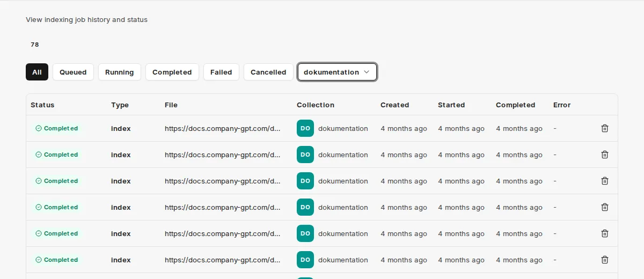Click Completed "4 months ago" in third row
This screenshot has height=279, width=644.
click(x=519, y=181)
